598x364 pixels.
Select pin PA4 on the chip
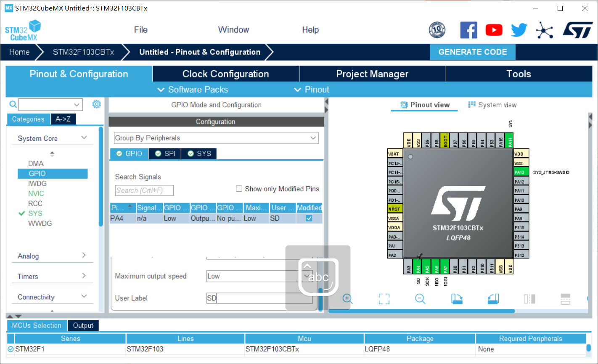tap(418, 266)
